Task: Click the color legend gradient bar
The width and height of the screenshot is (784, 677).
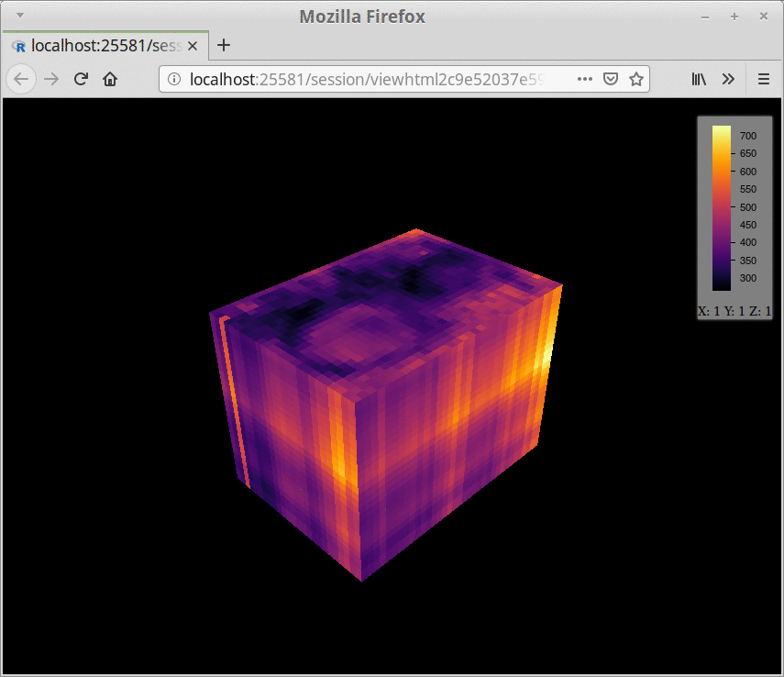Action: (722, 207)
